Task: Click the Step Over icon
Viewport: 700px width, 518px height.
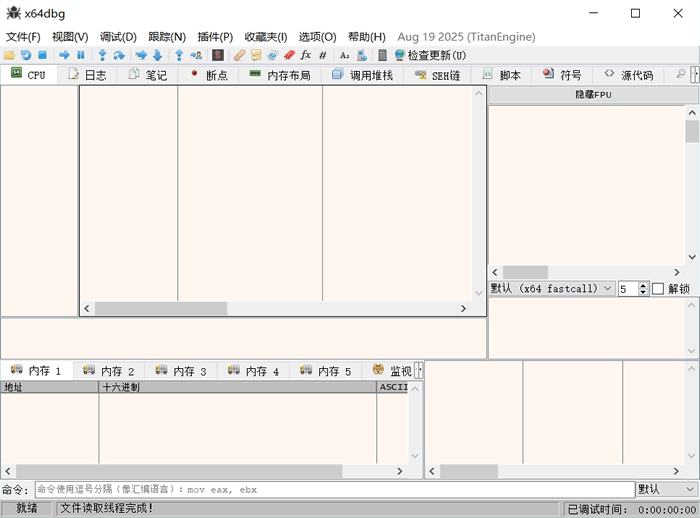Action: tap(119, 55)
